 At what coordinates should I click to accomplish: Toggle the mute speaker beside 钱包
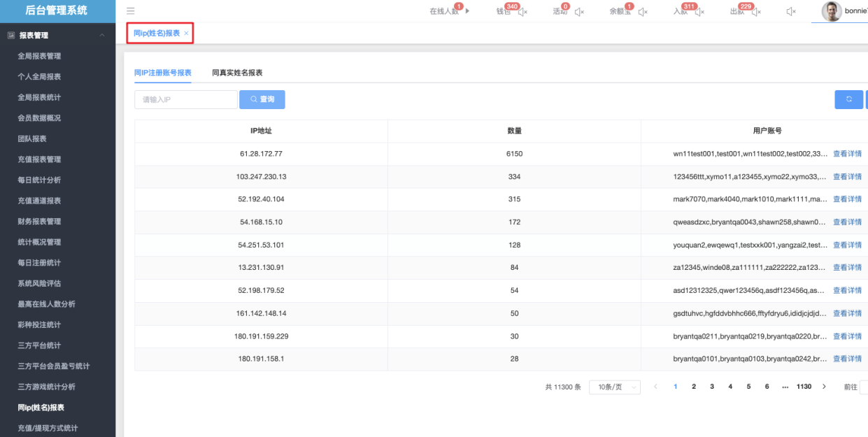coord(523,12)
